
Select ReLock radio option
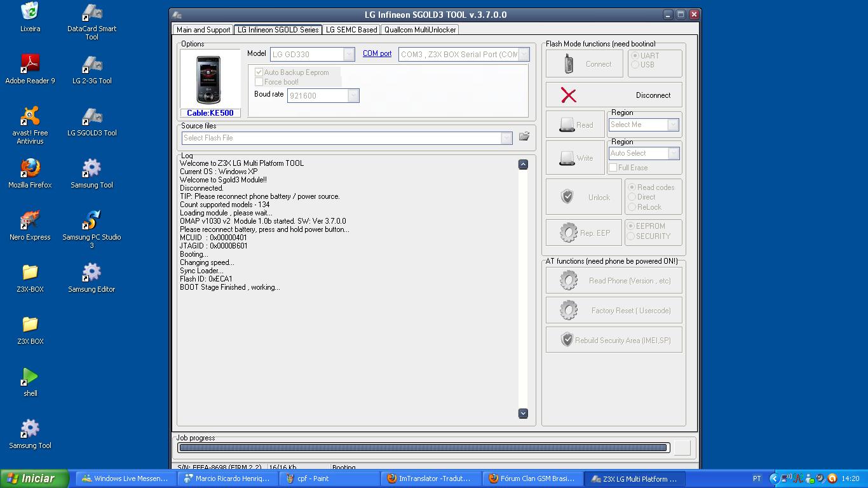point(632,207)
